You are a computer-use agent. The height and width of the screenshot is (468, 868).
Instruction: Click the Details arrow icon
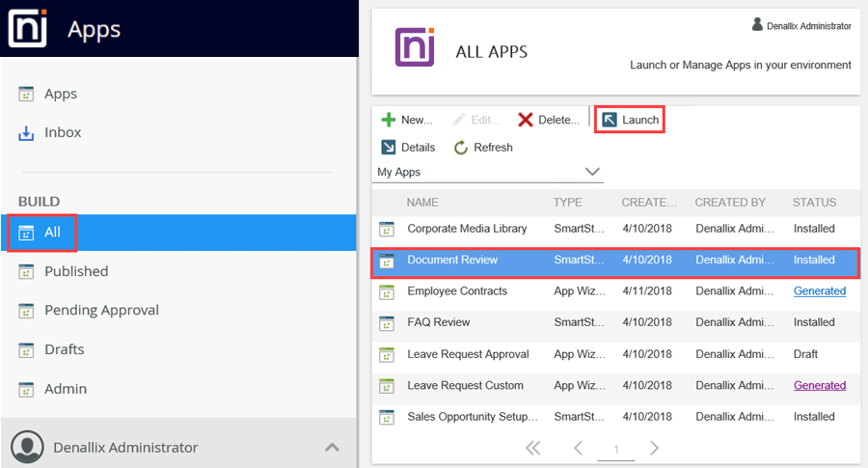[389, 148]
